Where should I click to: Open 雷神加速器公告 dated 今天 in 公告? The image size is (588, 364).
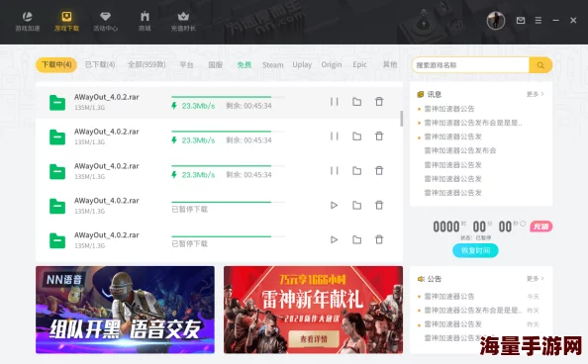[449, 297]
